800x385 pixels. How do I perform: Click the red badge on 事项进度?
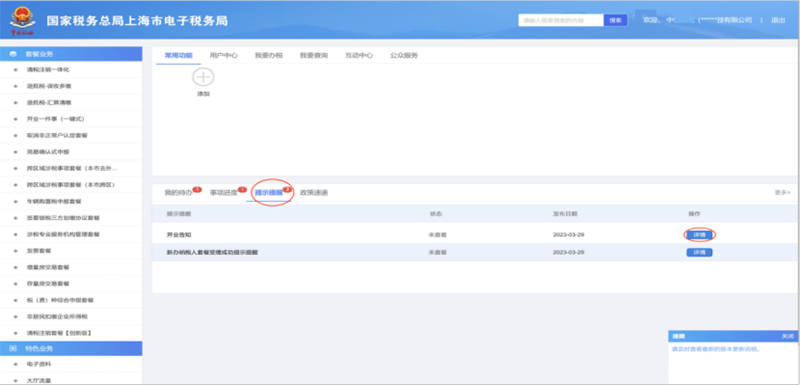point(242,190)
